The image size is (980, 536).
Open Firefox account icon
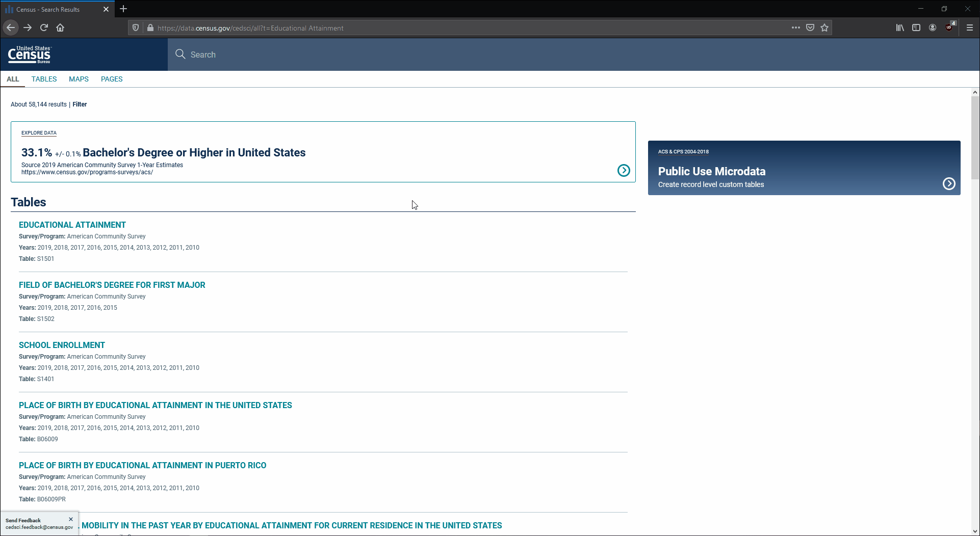pos(933,28)
